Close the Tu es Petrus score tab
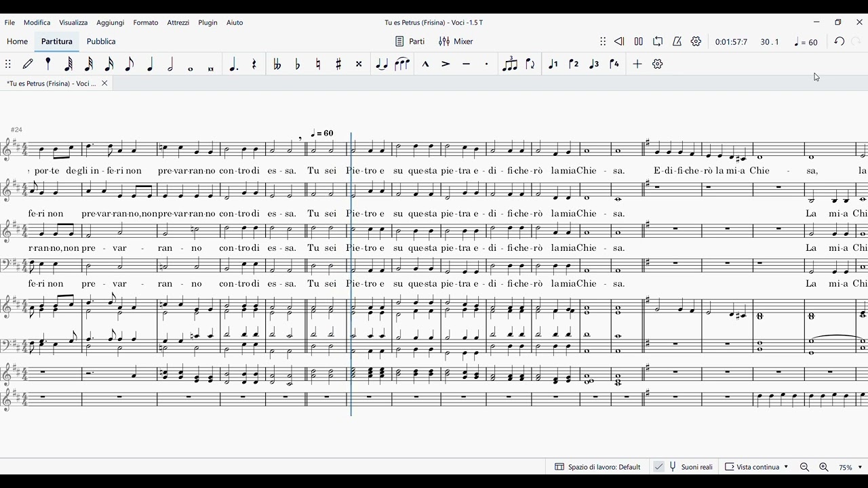Screen dimensions: 868x488 [104, 83]
